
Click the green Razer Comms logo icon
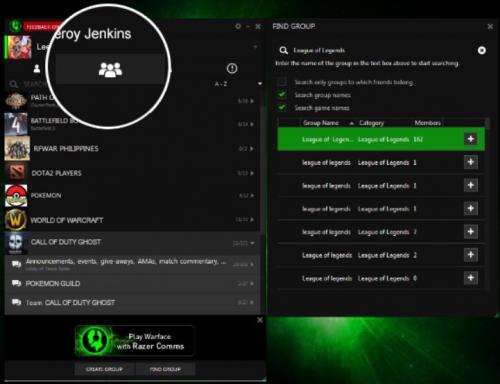(x=15, y=26)
